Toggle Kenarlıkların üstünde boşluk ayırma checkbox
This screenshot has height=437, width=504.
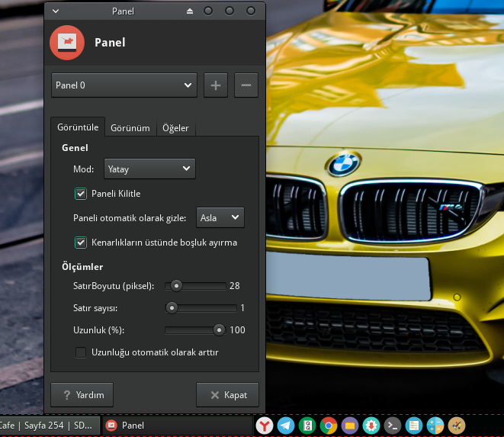[x=81, y=243]
